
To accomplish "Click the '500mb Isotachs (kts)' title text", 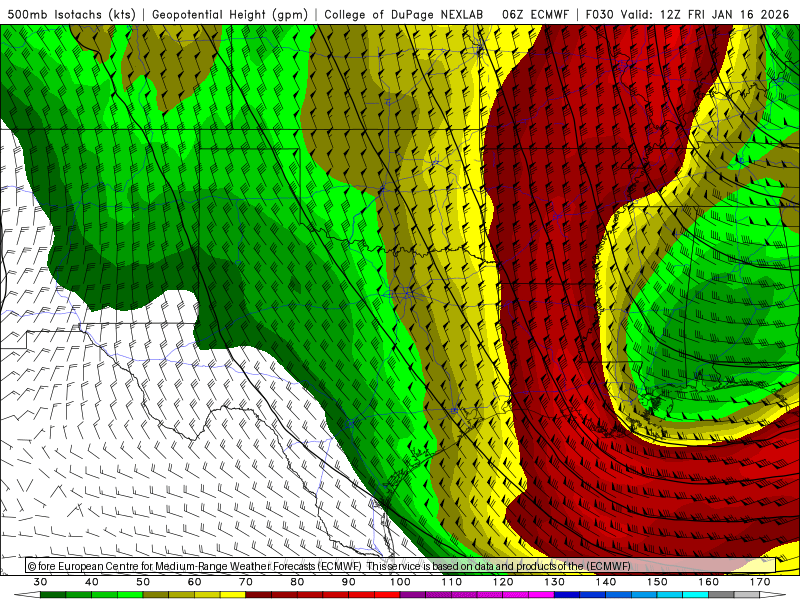I will (x=72, y=14).
